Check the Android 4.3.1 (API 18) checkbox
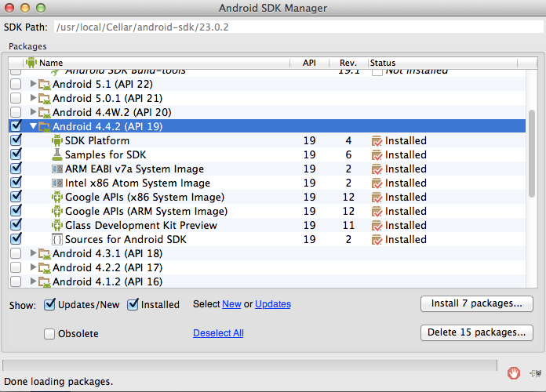The height and width of the screenshot is (392, 546). click(x=16, y=253)
